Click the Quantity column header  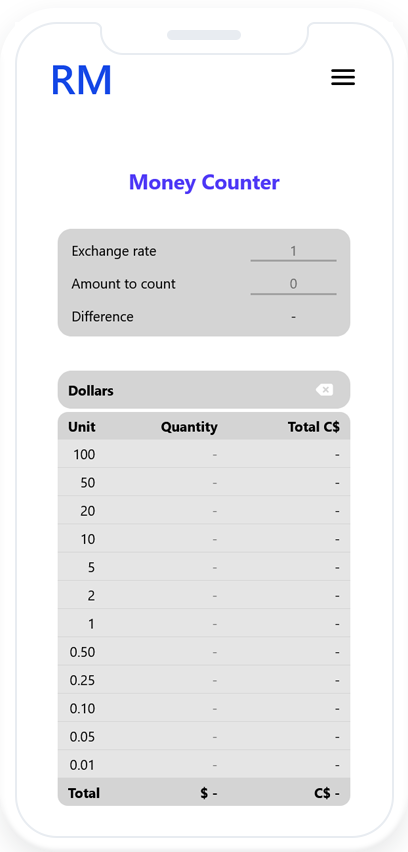pos(189,427)
